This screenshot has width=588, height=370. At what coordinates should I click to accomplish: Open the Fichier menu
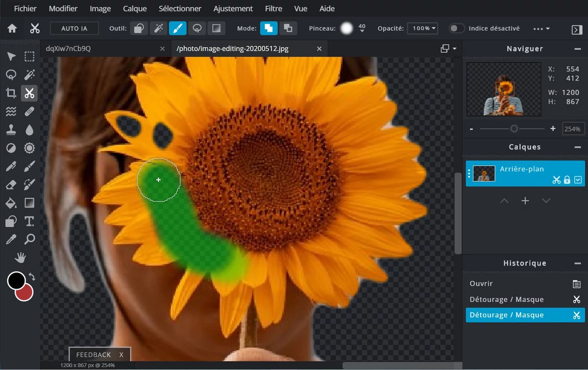pyautogui.click(x=25, y=9)
